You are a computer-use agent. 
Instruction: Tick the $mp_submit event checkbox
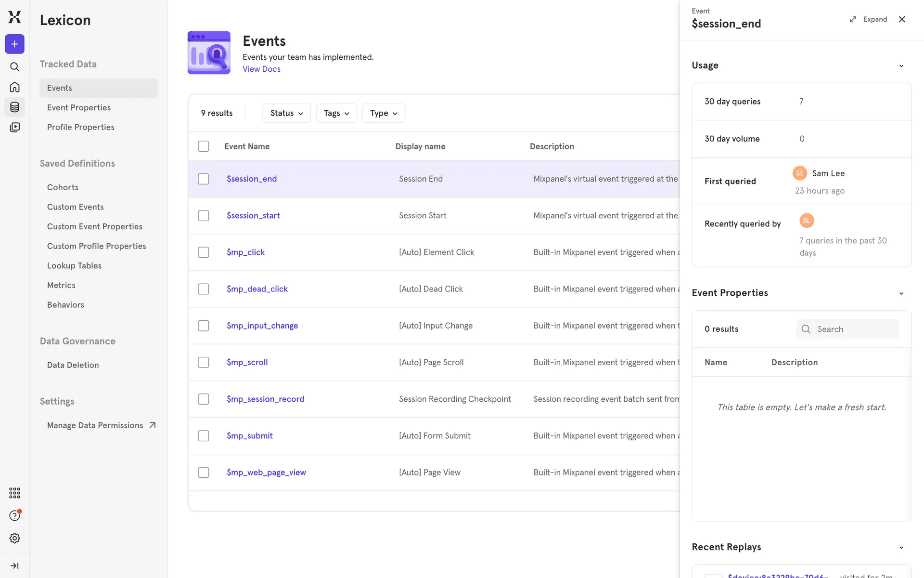pos(204,436)
